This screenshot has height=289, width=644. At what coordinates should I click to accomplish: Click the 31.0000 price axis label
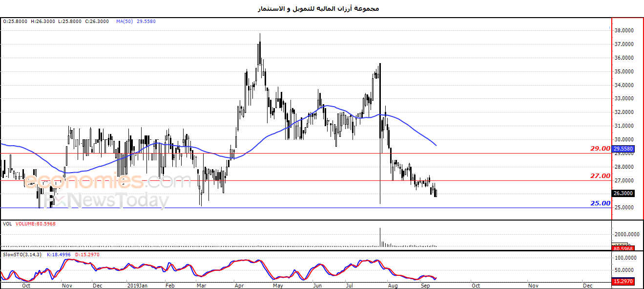tap(624, 126)
